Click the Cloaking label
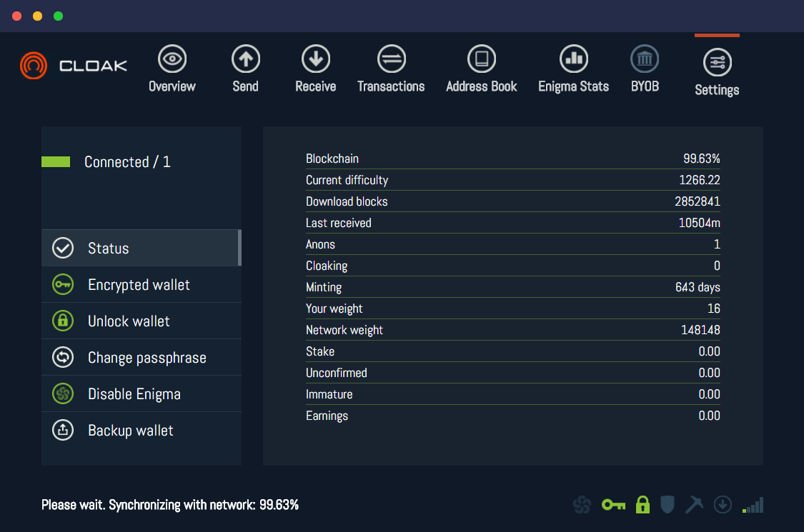This screenshot has height=532, width=804. 327,266
